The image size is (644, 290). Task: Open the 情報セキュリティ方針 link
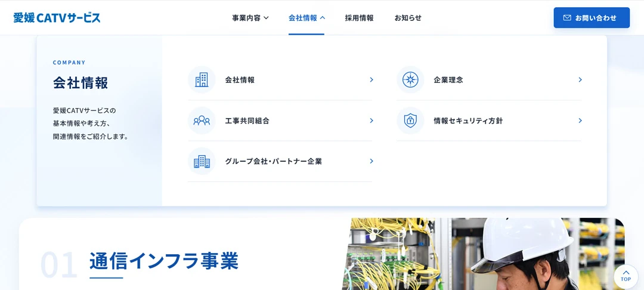(489, 121)
